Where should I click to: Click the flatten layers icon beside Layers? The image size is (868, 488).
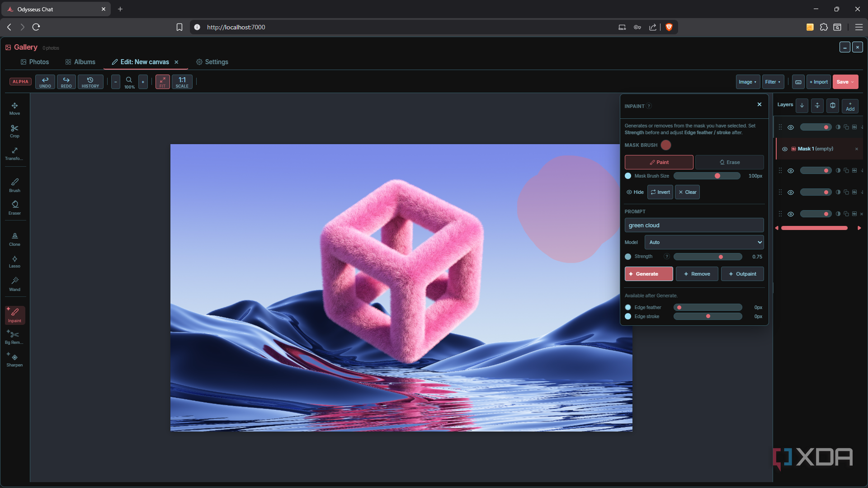(x=817, y=105)
